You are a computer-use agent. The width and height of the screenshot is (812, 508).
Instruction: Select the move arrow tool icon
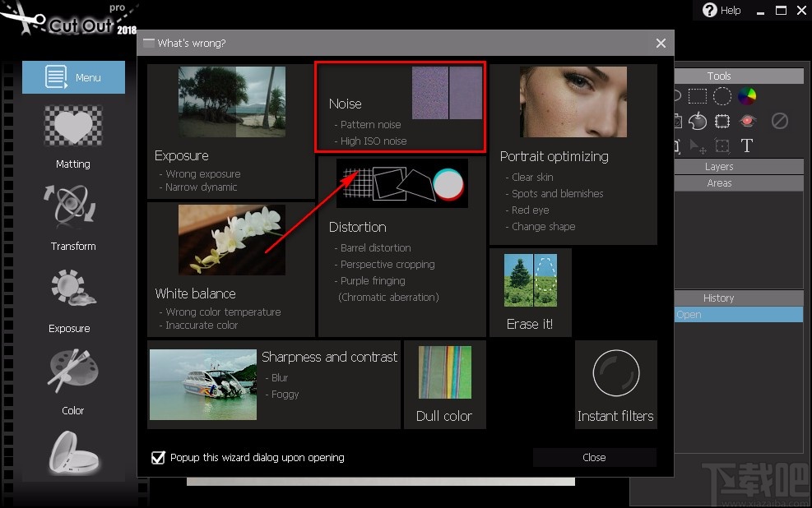697,146
